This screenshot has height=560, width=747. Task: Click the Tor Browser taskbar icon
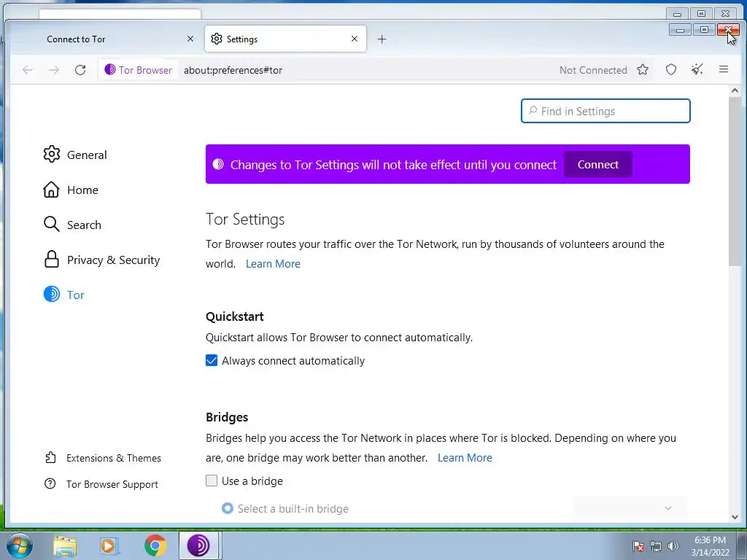coord(198,545)
